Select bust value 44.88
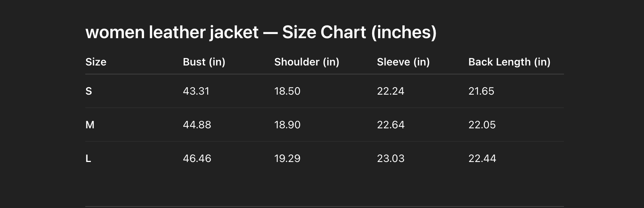644x208 pixels. [197, 125]
